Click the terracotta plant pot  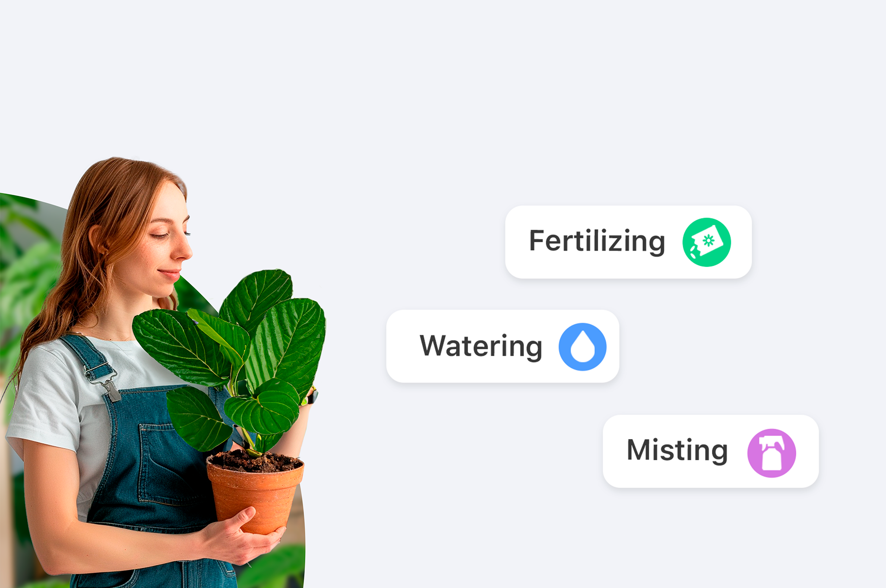click(x=255, y=496)
